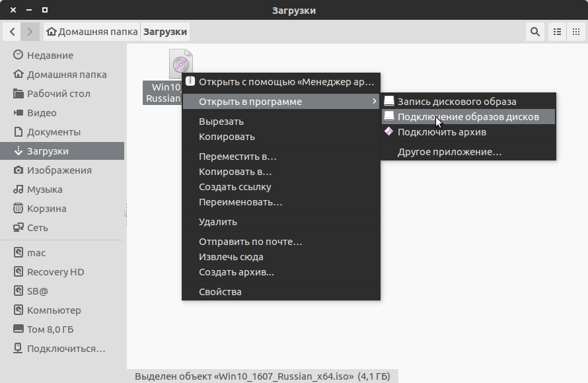Click Подключиться… to server in sidebar
Screen dimensions: 588x383
65,349
